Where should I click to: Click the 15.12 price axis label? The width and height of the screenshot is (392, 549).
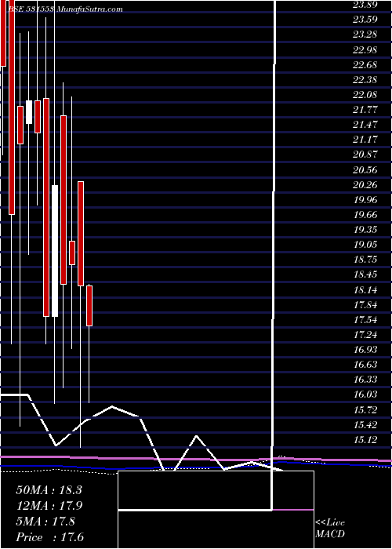point(365,440)
